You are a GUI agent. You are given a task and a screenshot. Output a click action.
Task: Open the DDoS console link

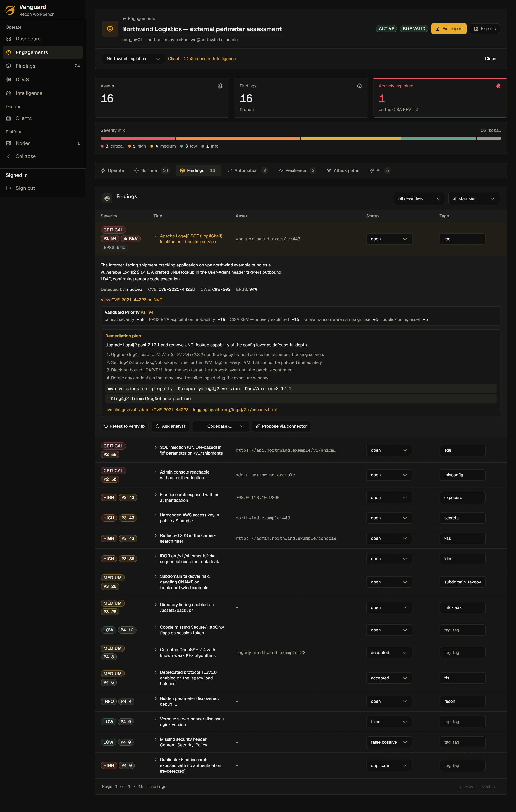(196, 59)
